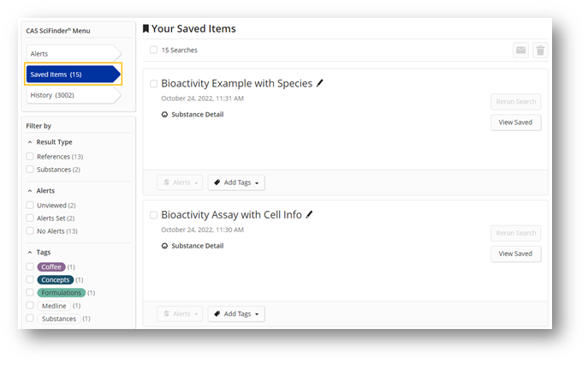Click the Coffee tag badge
The width and height of the screenshot is (588, 365).
(51, 267)
